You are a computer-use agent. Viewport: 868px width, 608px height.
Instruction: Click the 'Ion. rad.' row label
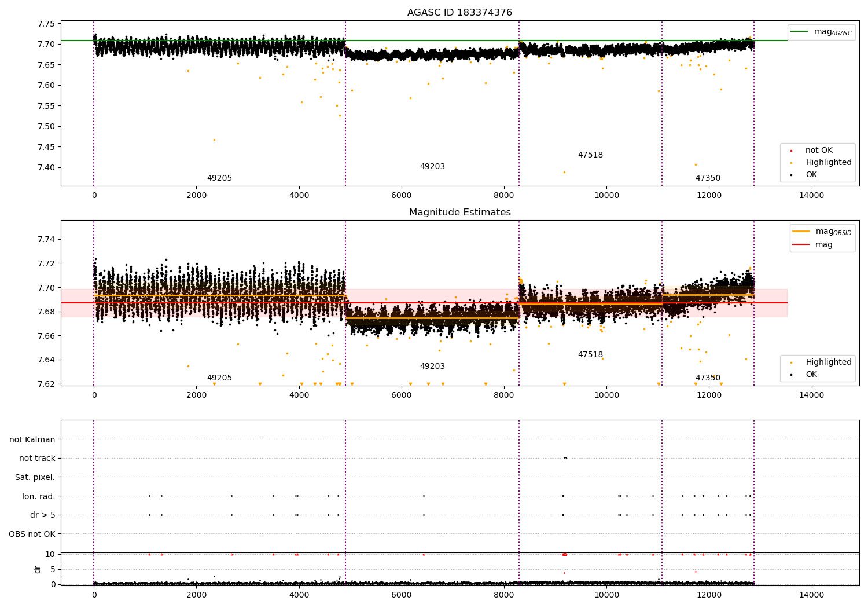(x=39, y=496)
